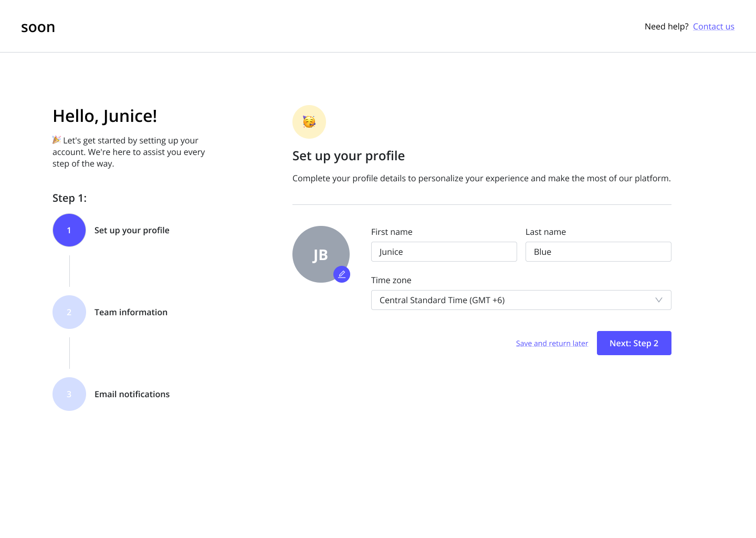
Task: Click the Next: Step 2 button
Action: point(634,343)
